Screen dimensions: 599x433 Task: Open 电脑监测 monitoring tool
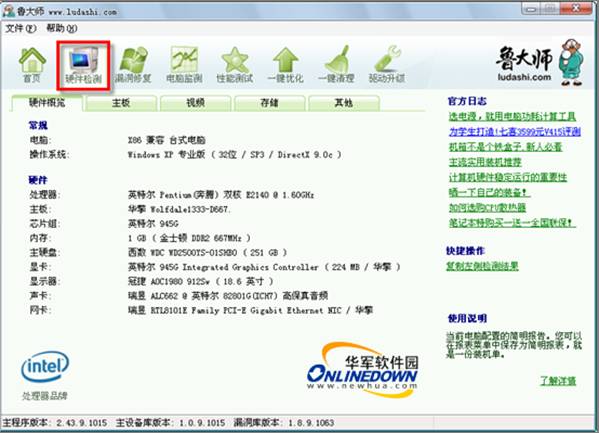tap(184, 65)
